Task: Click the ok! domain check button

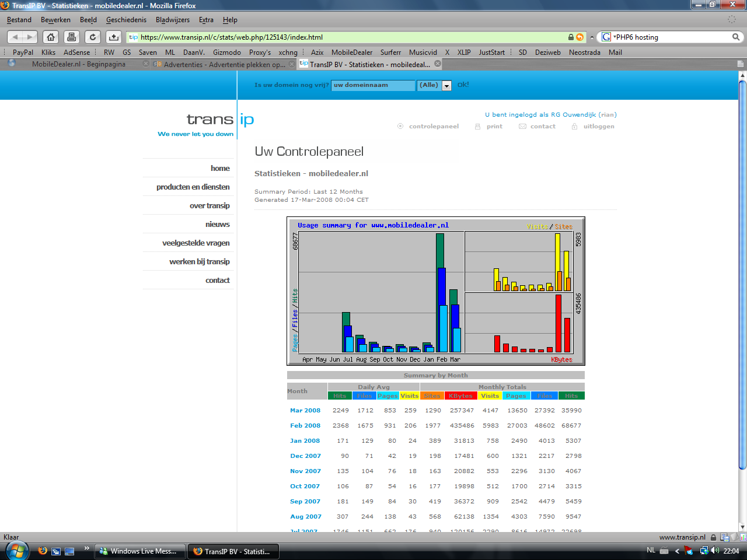Action: coord(463,85)
